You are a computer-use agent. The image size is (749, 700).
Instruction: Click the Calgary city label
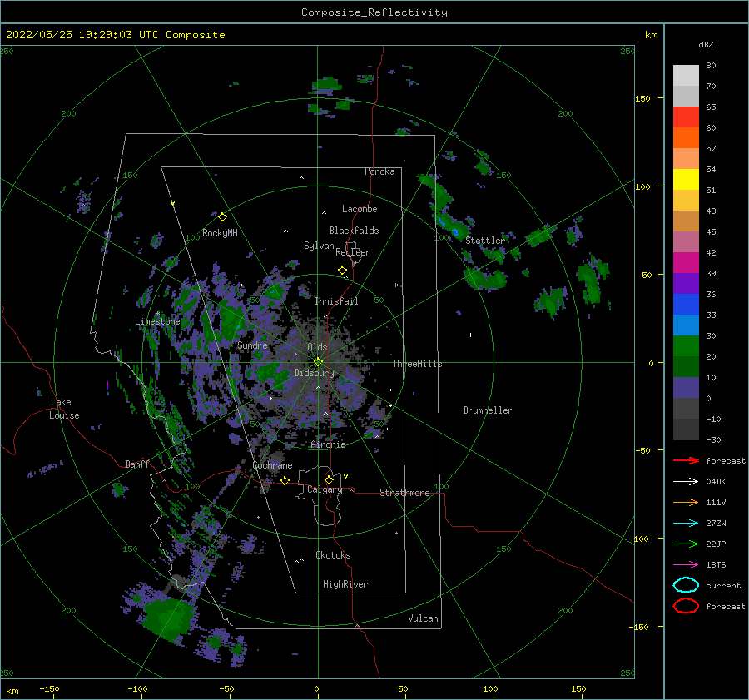[325, 489]
